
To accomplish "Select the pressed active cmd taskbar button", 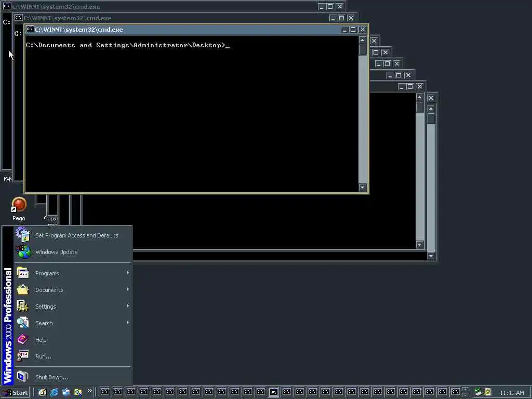I will point(273,392).
